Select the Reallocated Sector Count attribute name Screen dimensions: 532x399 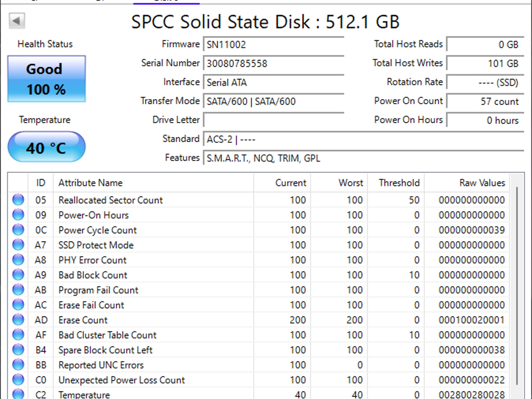pos(110,200)
